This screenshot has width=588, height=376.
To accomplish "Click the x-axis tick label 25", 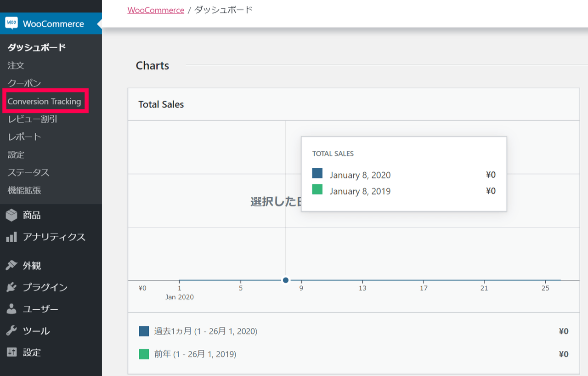I will pos(545,288).
